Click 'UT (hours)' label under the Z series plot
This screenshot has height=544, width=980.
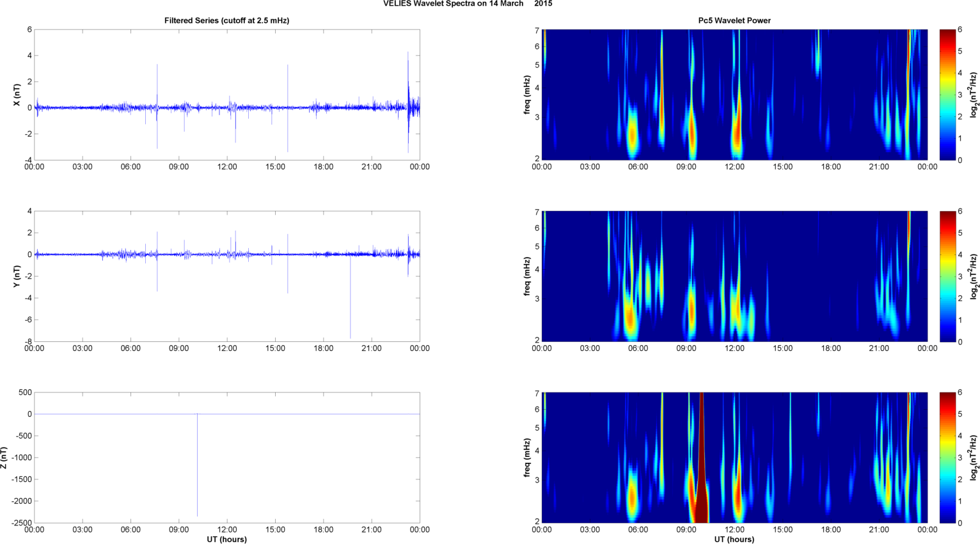click(226, 540)
